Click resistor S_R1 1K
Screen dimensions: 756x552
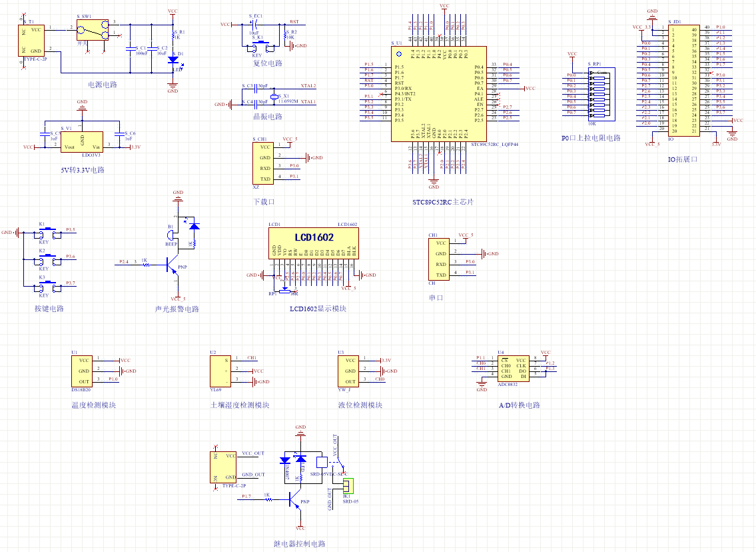pyautogui.click(x=173, y=34)
